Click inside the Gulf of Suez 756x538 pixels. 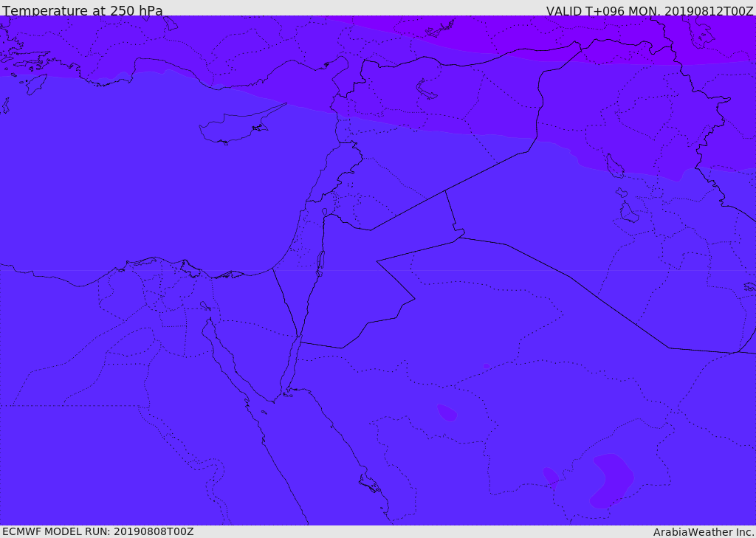224,359
